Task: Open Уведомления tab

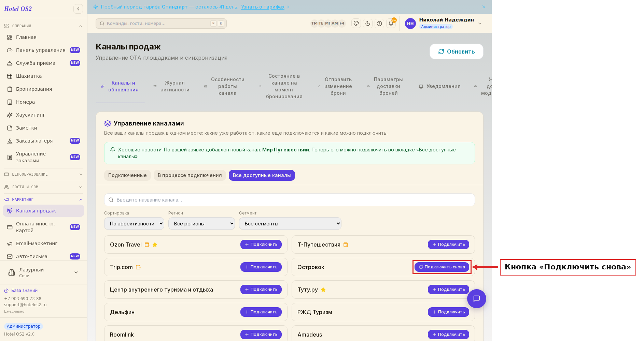Action: point(439,86)
